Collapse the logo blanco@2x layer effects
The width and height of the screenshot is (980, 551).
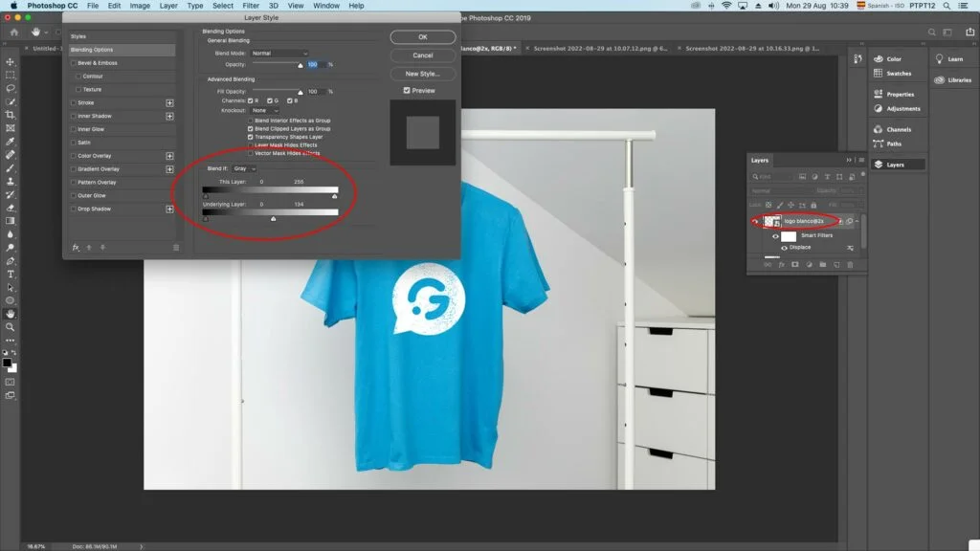point(857,221)
